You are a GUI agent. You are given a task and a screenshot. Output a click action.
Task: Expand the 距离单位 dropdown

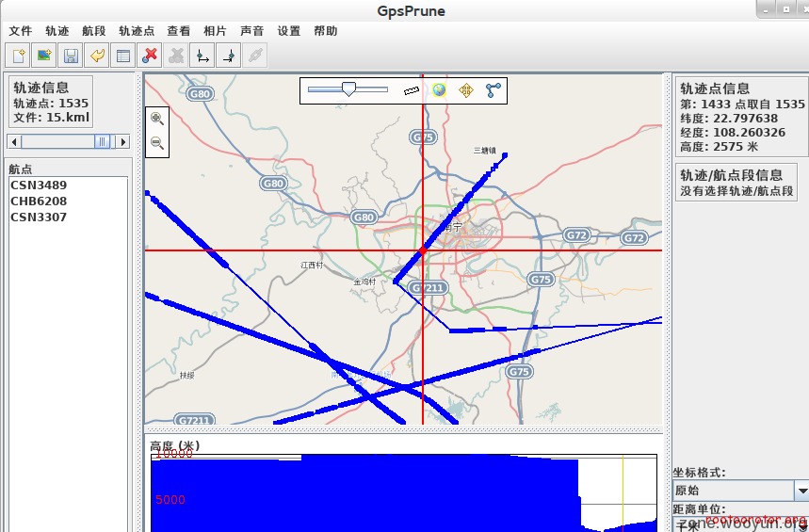pyautogui.click(x=801, y=524)
